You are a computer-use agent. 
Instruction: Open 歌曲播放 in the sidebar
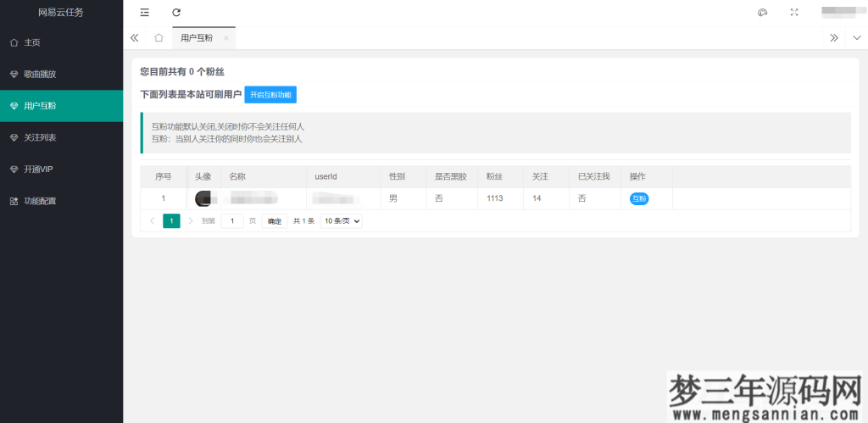[x=40, y=74]
